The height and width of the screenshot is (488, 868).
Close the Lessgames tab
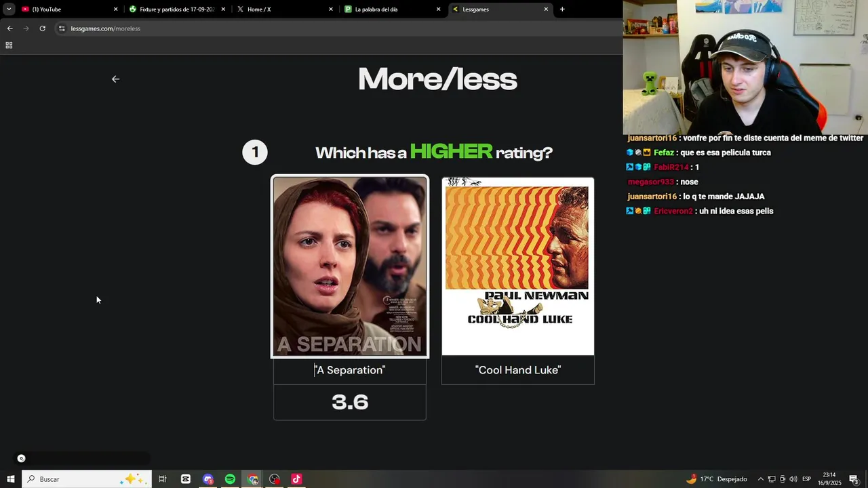546,9
